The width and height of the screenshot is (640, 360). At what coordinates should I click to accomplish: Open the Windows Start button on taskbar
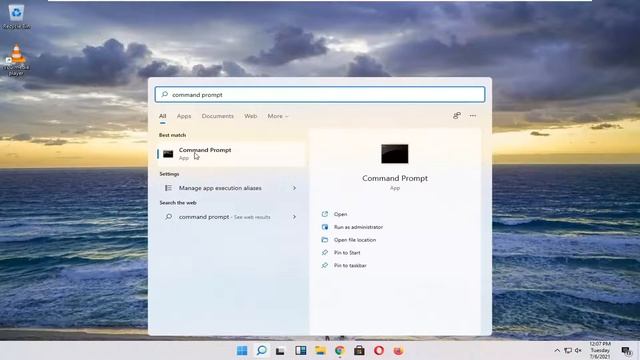click(x=242, y=351)
